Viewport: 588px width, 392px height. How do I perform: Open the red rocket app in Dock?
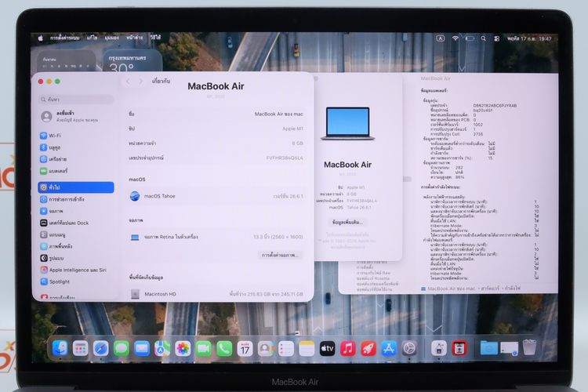[368, 349]
